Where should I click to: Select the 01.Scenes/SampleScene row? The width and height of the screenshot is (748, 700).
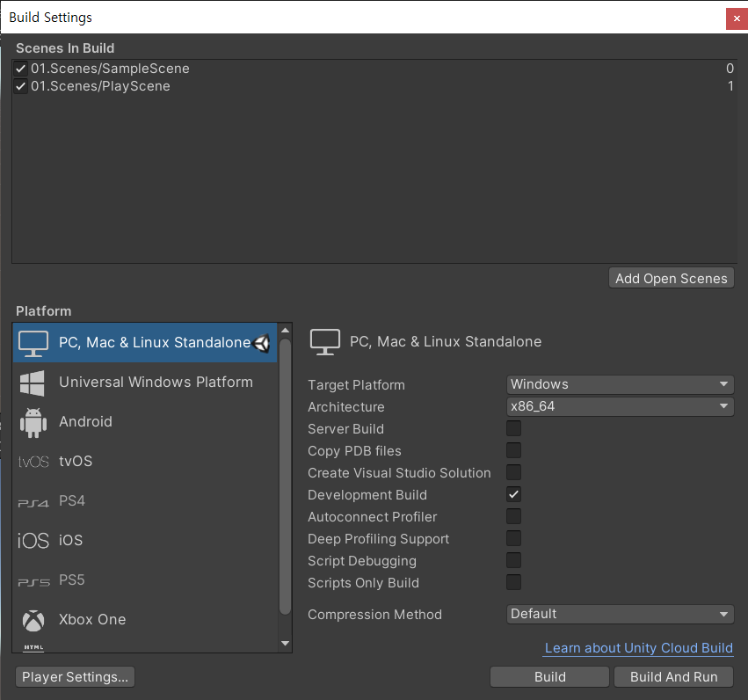pyautogui.click(x=374, y=69)
